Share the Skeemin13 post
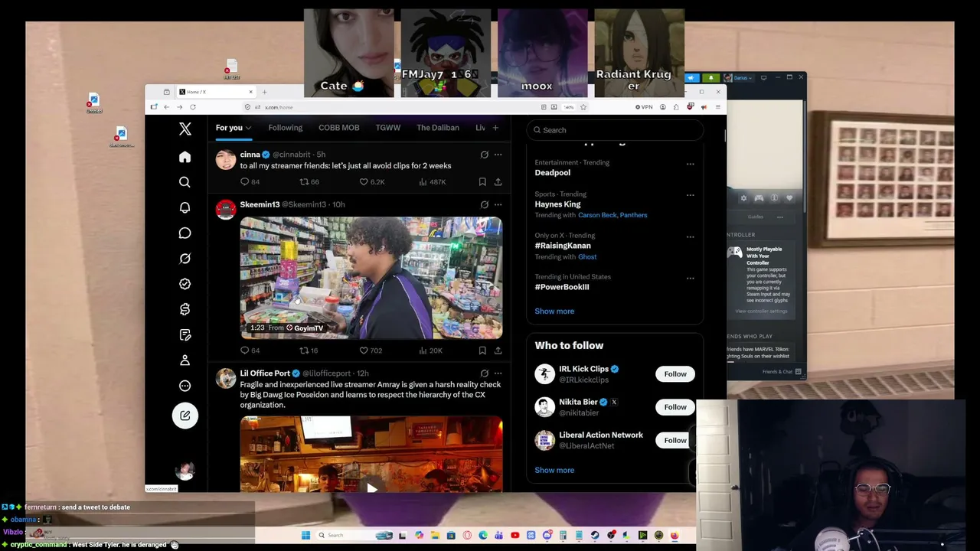980x551 pixels. 498,350
